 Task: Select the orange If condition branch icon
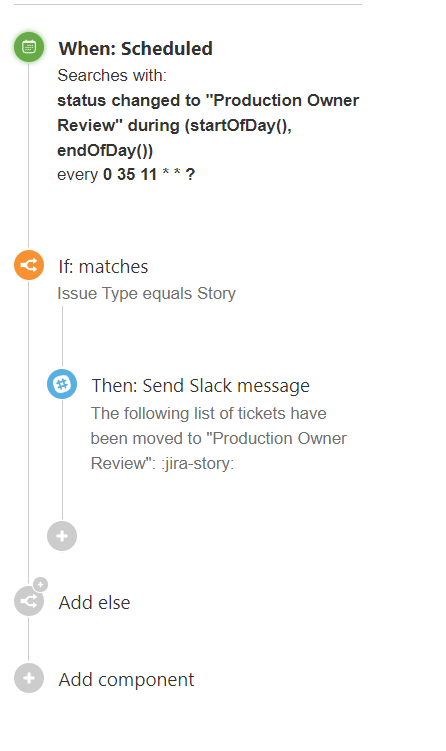(x=29, y=265)
